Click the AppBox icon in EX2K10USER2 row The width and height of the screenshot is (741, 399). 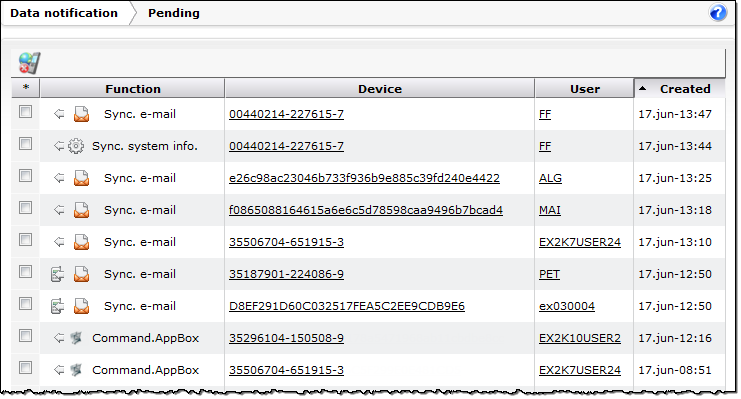point(76,338)
